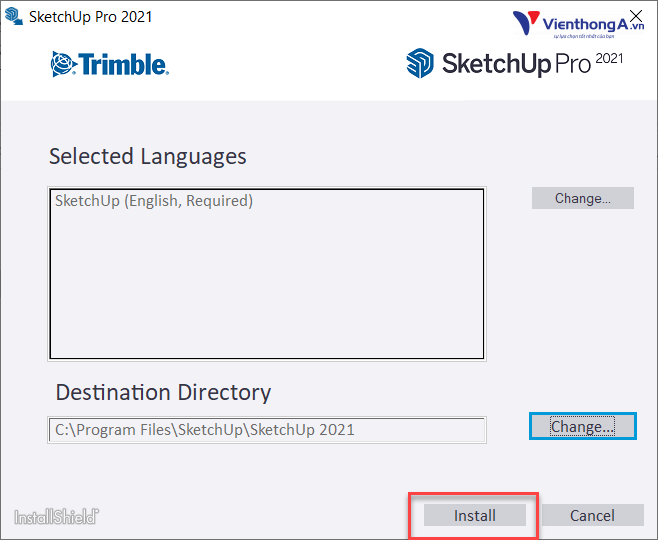Select SketchUp (English, Required) list entry
The width and height of the screenshot is (658, 540).
tap(154, 201)
